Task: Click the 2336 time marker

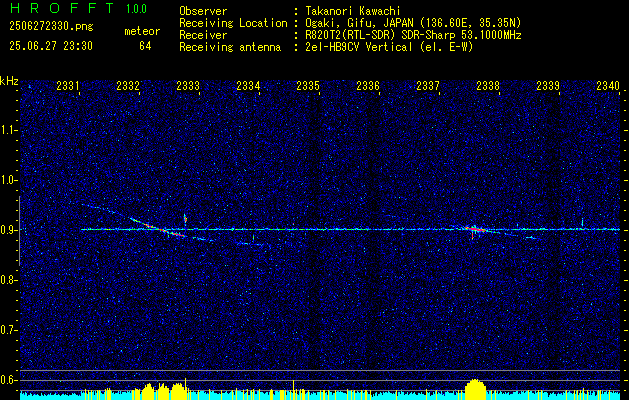Action: tap(368, 85)
